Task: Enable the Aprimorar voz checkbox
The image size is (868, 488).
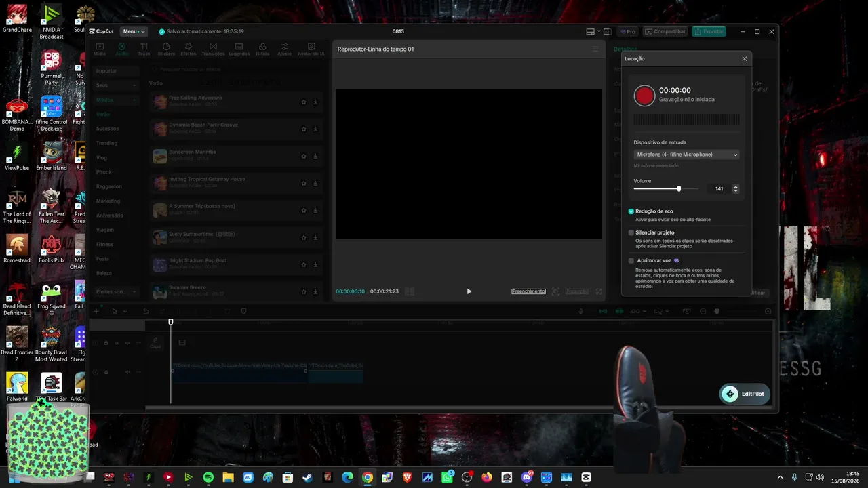Action: coord(631,260)
